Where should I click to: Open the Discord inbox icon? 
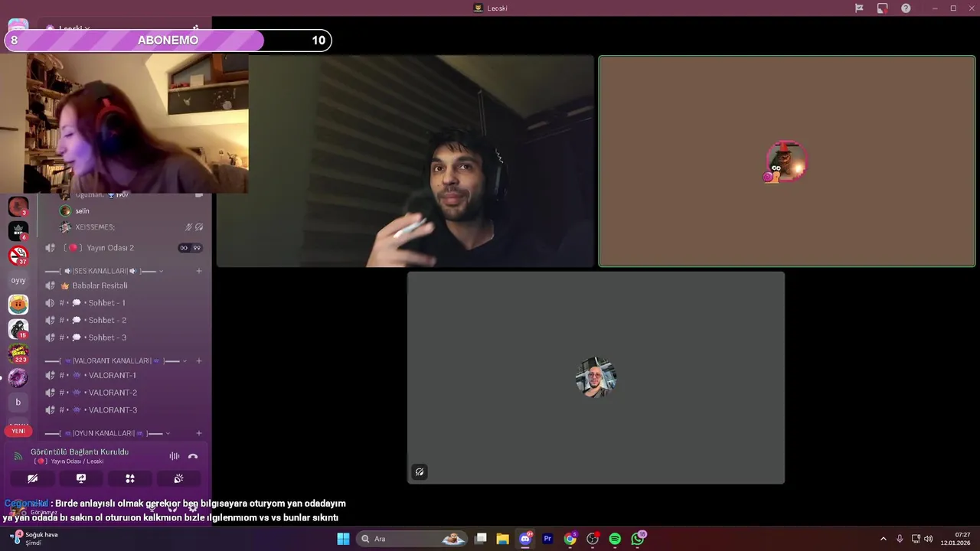[883, 8]
